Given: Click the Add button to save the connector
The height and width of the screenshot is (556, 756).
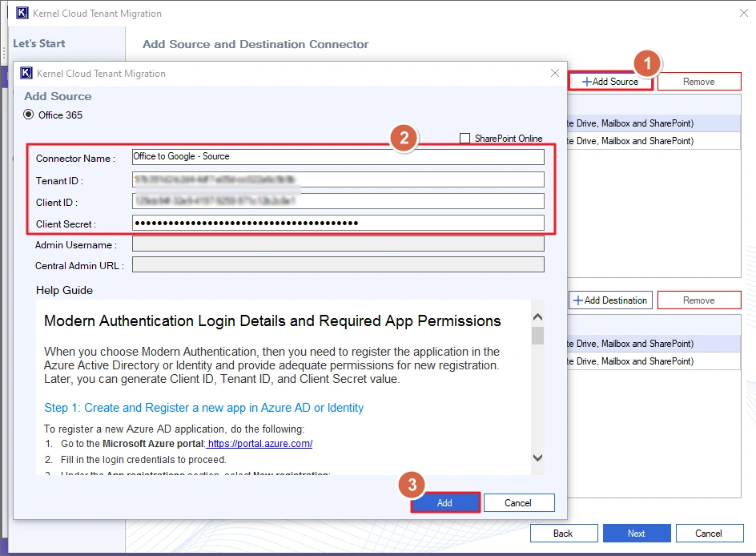Looking at the screenshot, I should pos(444,502).
